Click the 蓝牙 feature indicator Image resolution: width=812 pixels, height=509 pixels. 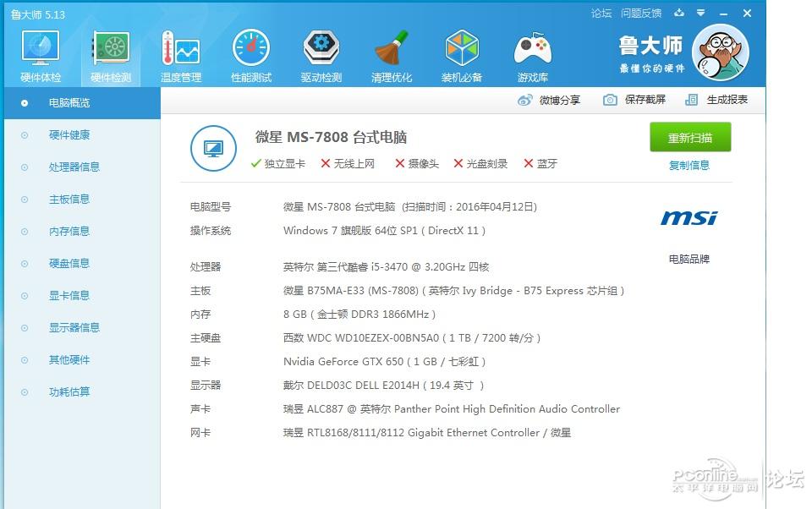point(540,164)
